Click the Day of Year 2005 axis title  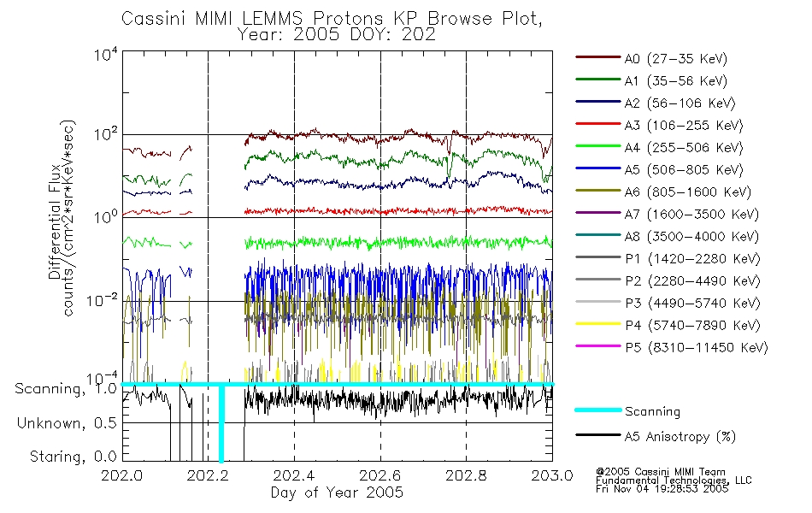coord(337,492)
